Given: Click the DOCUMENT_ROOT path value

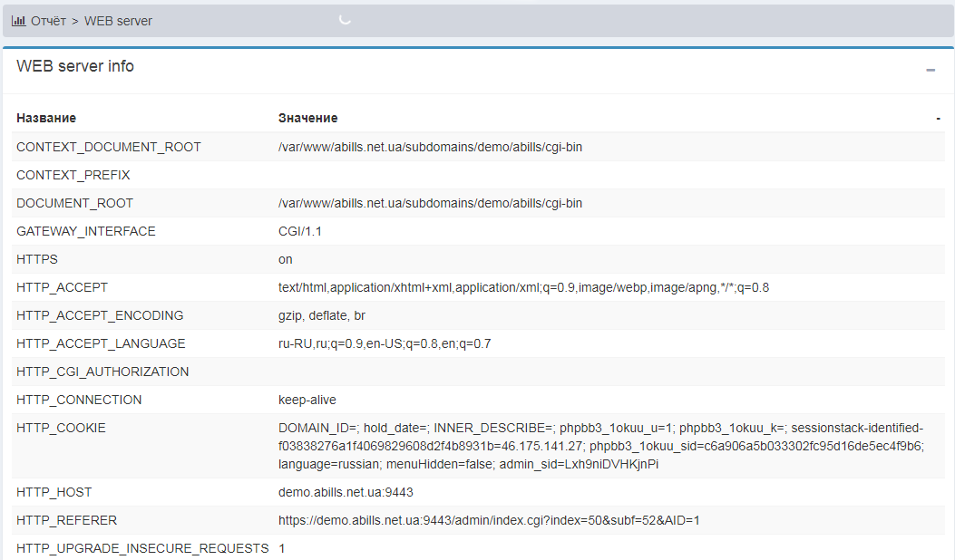Looking at the screenshot, I should (430, 203).
